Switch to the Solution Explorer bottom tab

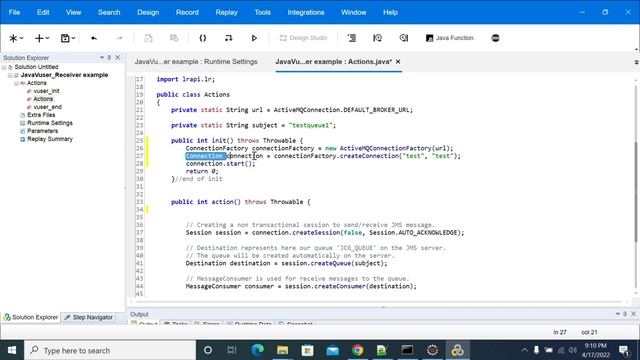tap(31, 317)
